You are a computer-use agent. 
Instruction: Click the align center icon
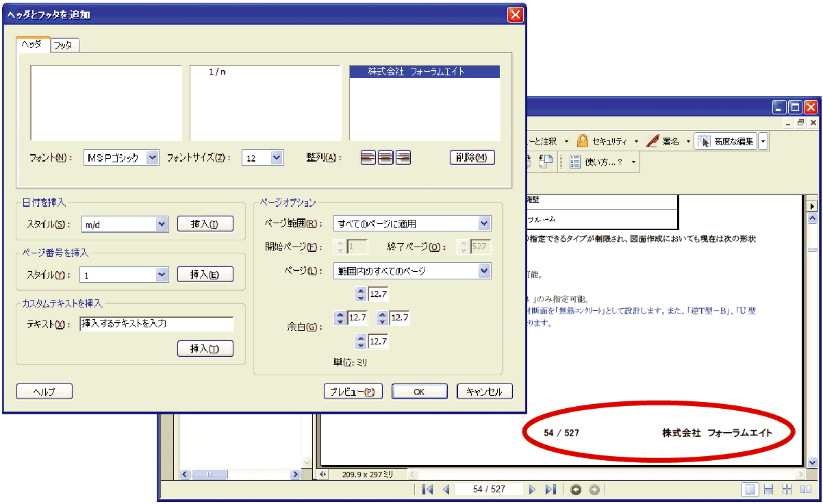(x=385, y=157)
